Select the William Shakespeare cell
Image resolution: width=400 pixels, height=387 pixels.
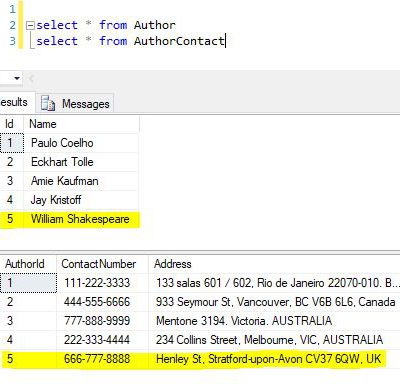coord(81,219)
